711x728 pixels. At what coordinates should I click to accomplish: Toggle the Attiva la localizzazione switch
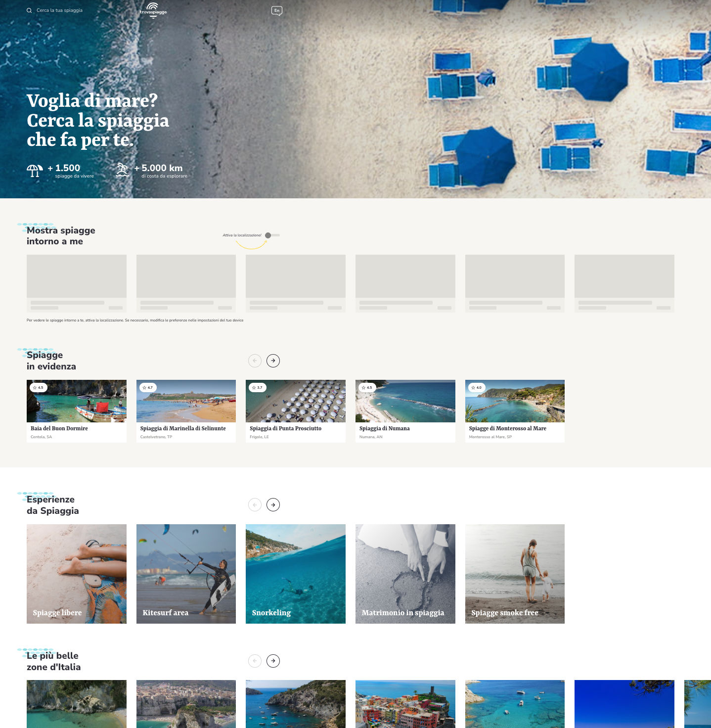pyautogui.click(x=272, y=235)
